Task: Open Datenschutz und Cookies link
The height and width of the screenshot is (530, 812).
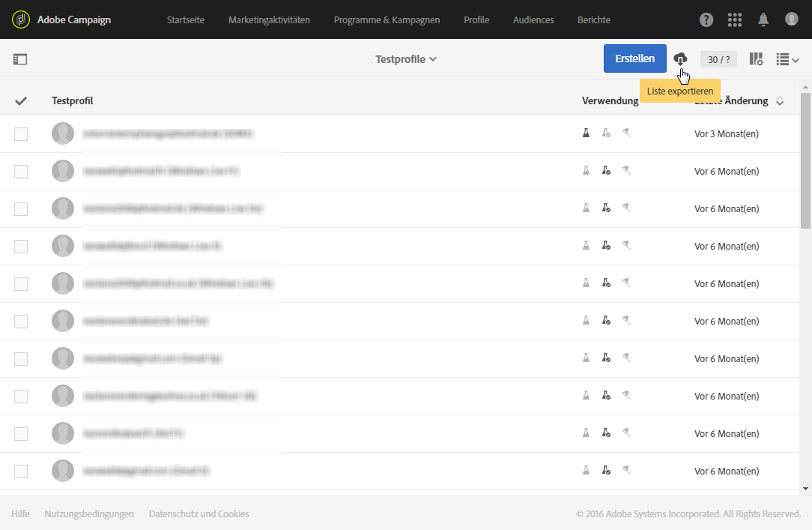Action: (199, 514)
